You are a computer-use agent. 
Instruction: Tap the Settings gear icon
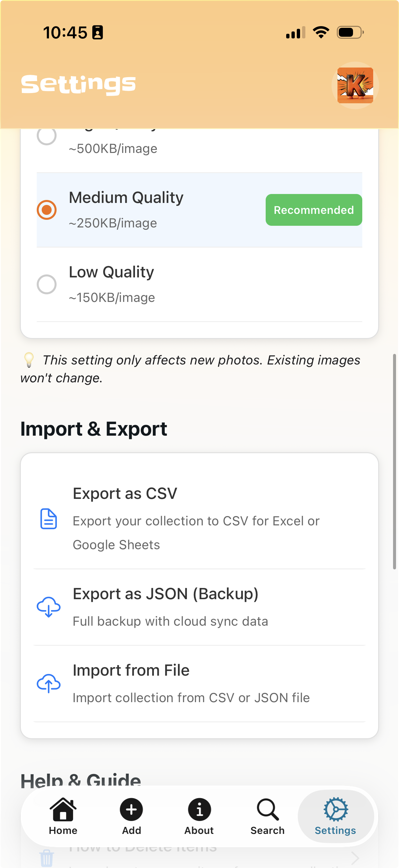pos(336,809)
